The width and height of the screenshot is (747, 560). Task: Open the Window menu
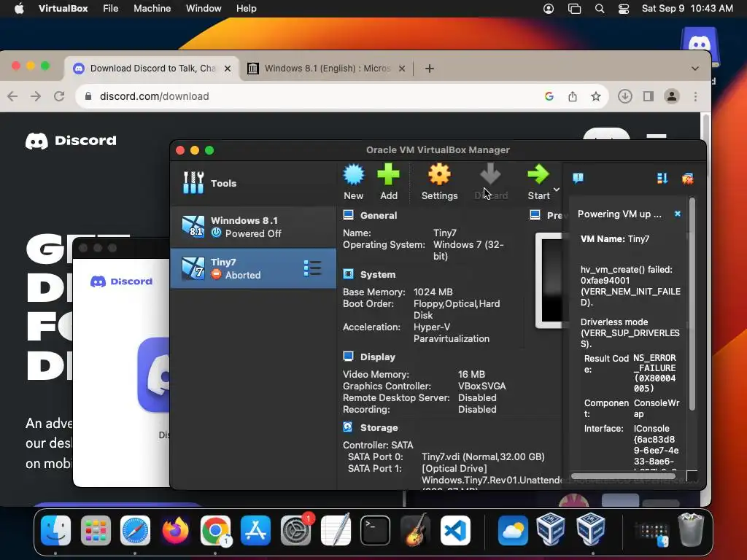coord(204,9)
